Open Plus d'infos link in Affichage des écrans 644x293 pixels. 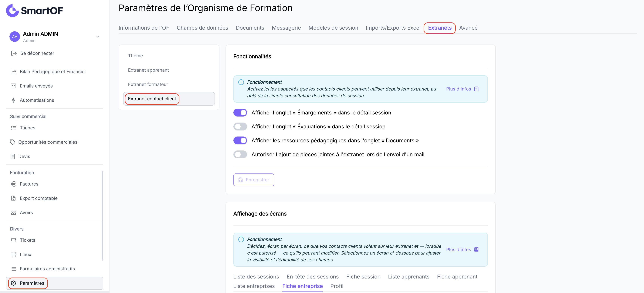coord(458,250)
